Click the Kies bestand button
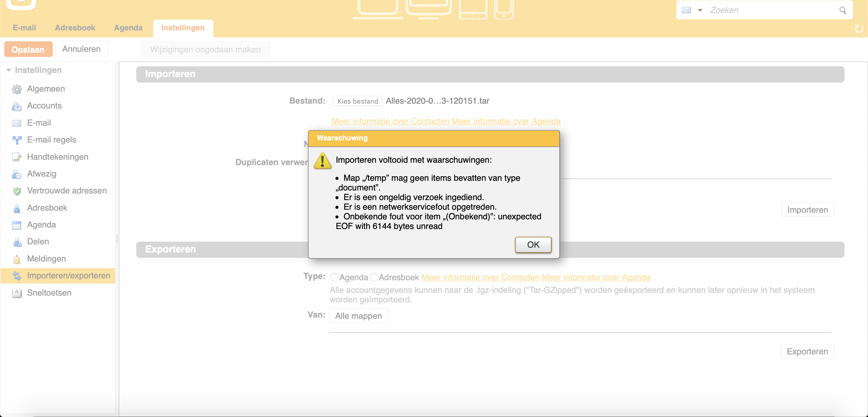 pyautogui.click(x=357, y=101)
